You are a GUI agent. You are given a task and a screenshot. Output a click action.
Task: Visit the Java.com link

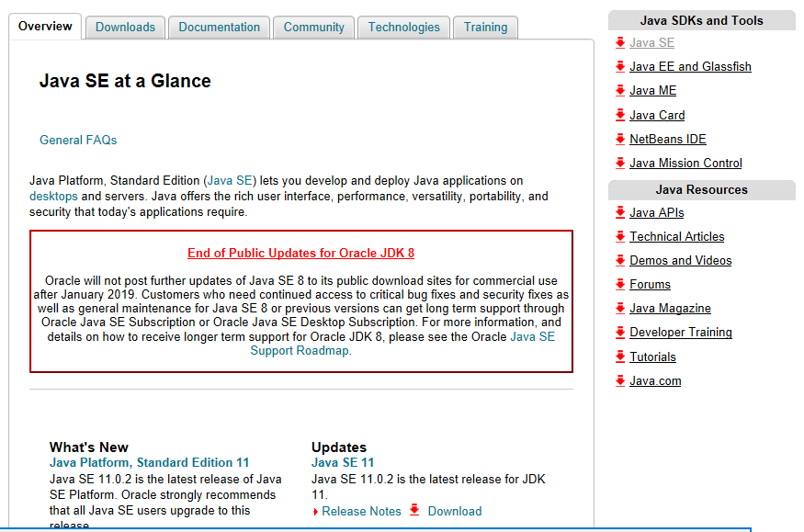pyautogui.click(x=655, y=380)
